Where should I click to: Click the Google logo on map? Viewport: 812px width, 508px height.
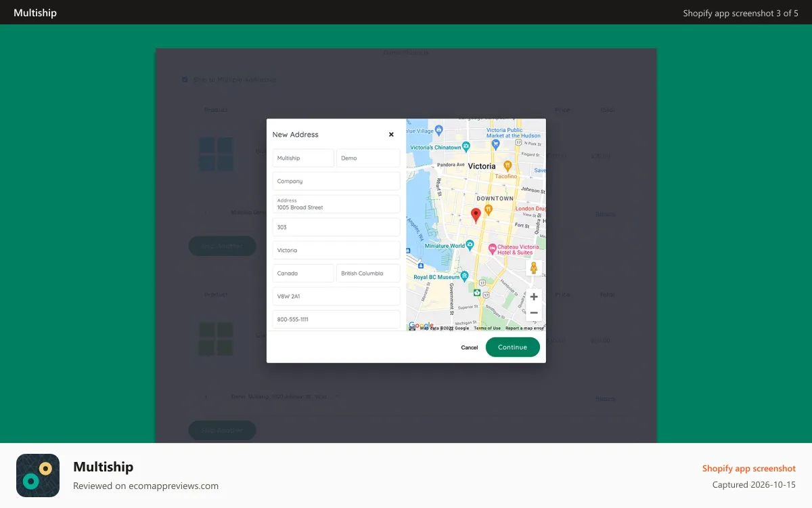(421, 326)
